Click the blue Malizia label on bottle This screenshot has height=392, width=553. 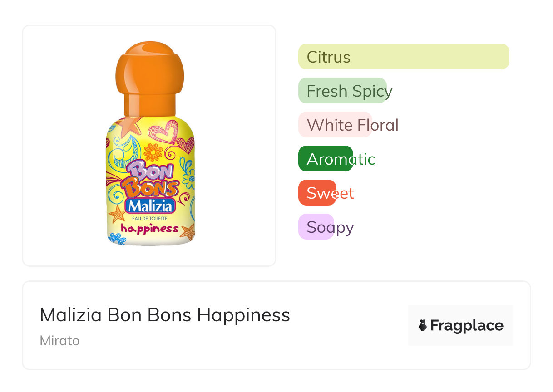click(150, 206)
